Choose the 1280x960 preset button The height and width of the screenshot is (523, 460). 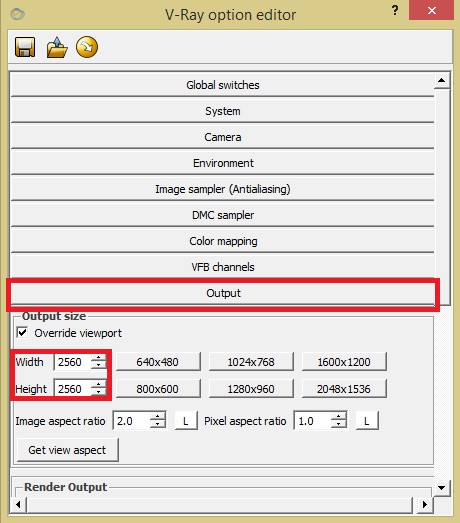tap(251, 389)
